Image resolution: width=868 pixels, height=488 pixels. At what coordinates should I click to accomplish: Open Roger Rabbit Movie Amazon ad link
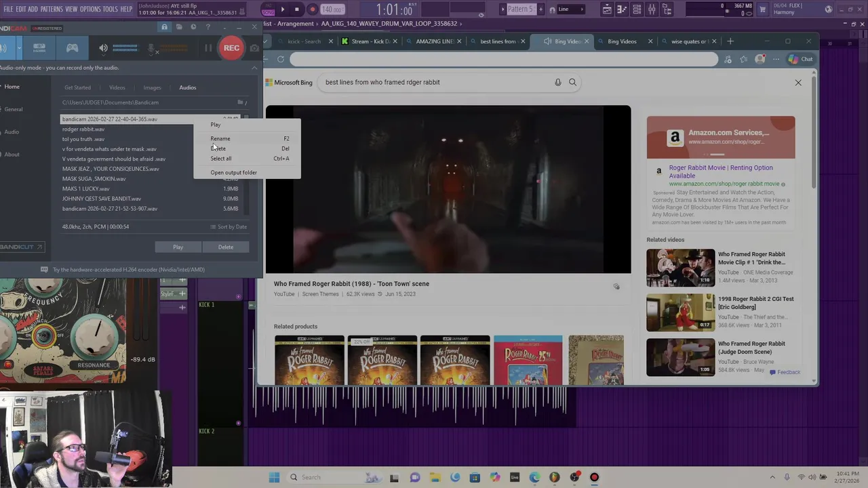tap(721, 171)
